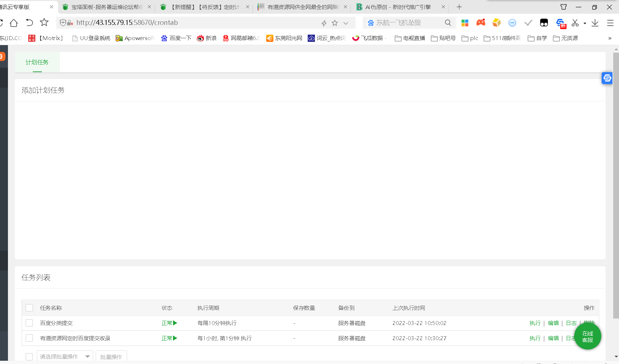Click the search magnifier icon
Screen dimensions: 619x364
[448, 23]
